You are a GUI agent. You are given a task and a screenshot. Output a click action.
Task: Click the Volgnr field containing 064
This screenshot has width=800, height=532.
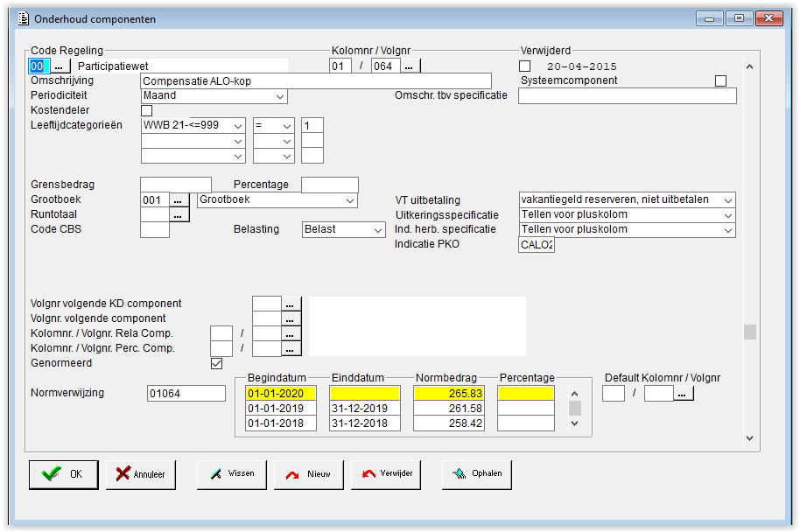click(x=386, y=66)
